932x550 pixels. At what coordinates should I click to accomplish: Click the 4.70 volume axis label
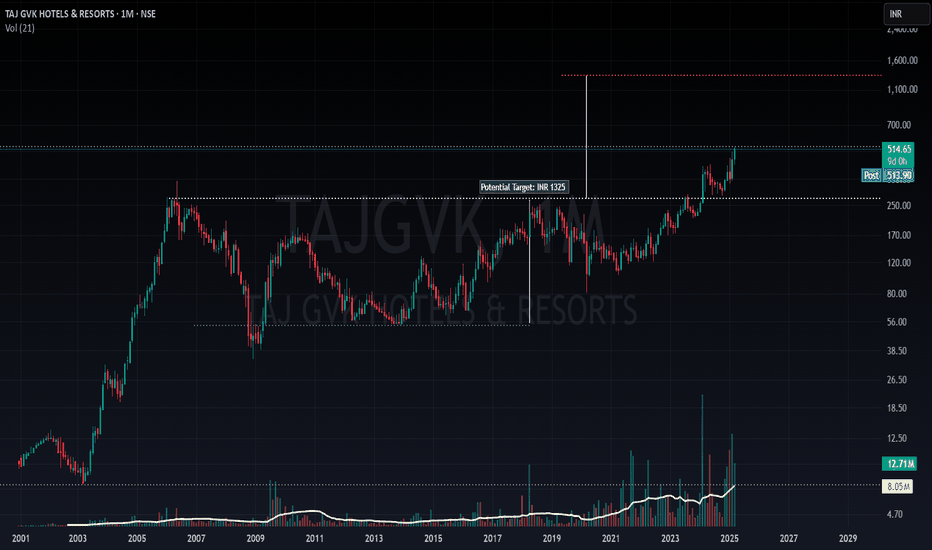[x=895, y=514]
